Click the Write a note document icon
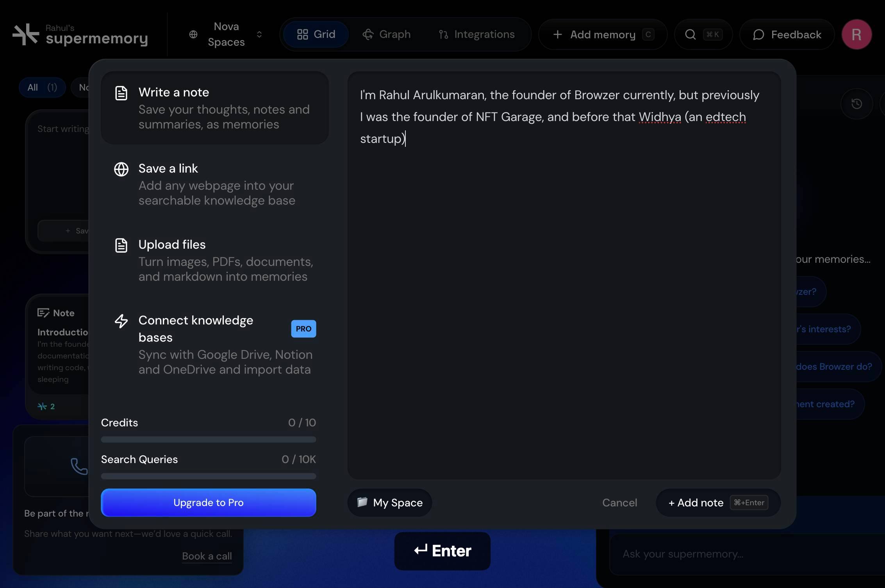885x588 pixels. tap(121, 93)
